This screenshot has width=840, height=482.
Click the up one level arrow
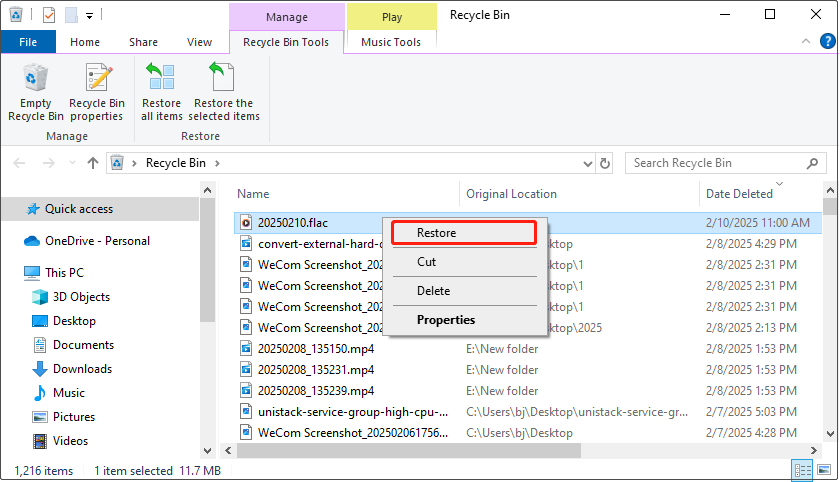coord(93,163)
